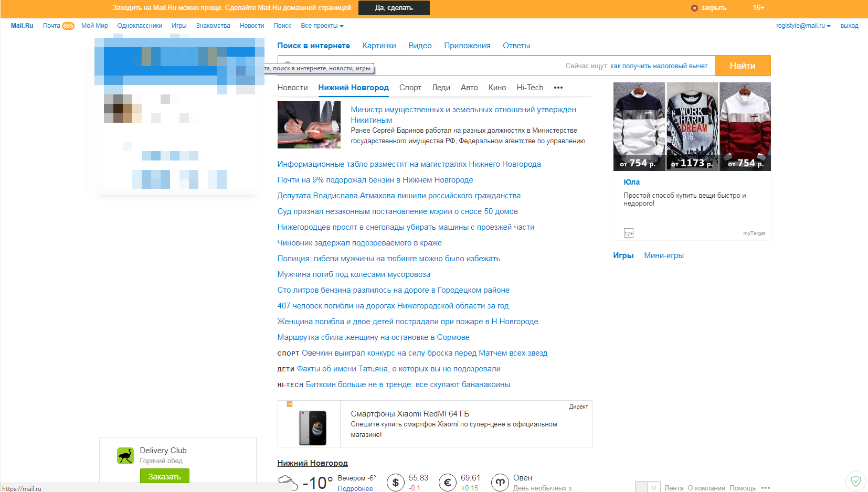Image resolution: width=868 pixels, height=492 pixels.
Task: Switch to Картинки search tab
Action: click(x=379, y=46)
